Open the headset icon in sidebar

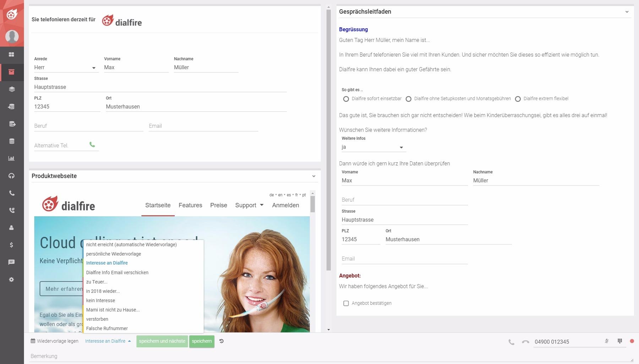tap(11, 176)
